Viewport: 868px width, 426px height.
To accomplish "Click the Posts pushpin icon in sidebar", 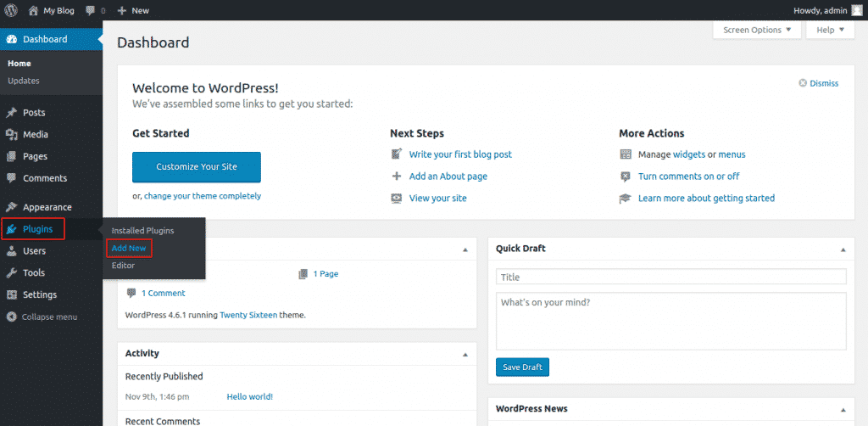I will pyautogui.click(x=12, y=113).
